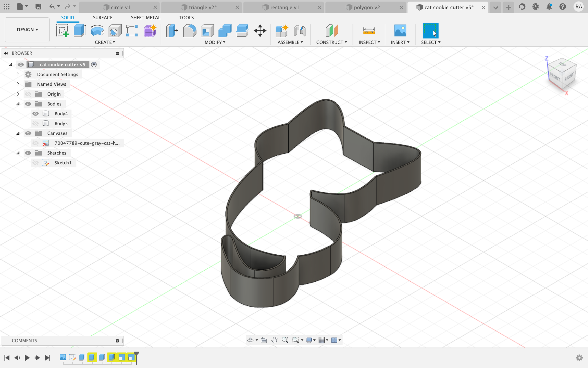
Task: Open the MODIFY menu label
Action: tap(215, 42)
